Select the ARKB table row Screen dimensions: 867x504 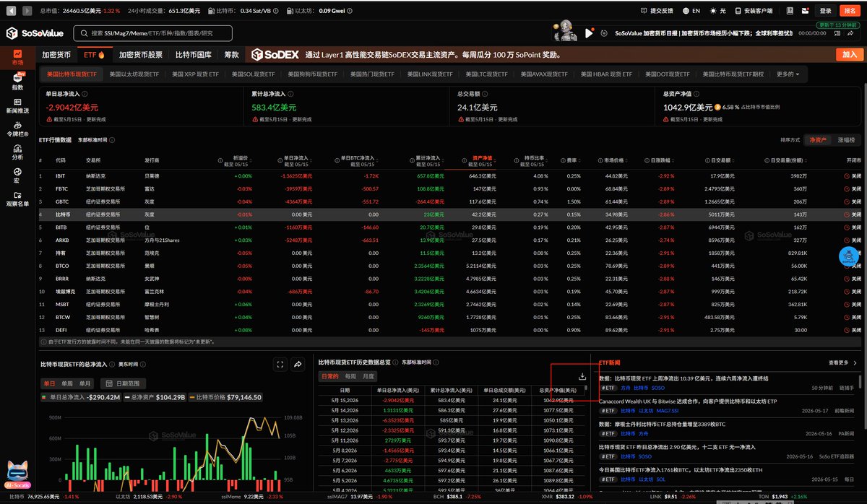(451, 240)
